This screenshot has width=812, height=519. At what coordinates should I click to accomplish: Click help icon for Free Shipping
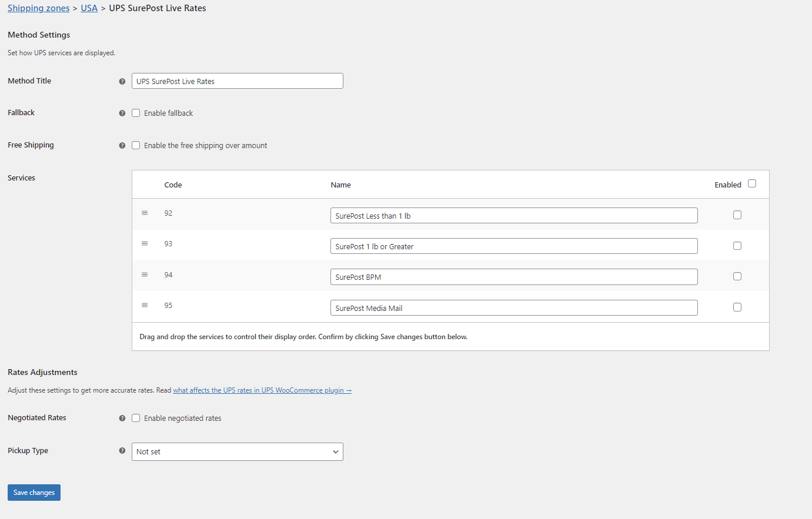tap(122, 146)
